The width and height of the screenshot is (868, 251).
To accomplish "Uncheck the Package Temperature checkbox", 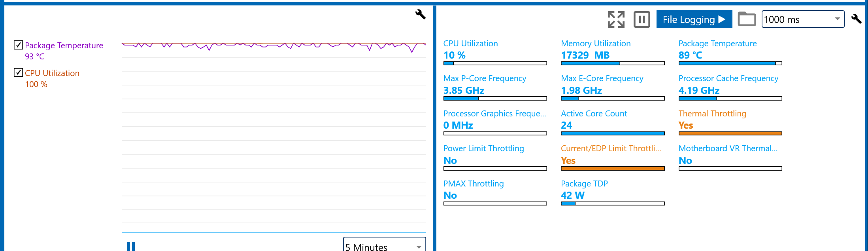I will (x=18, y=45).
